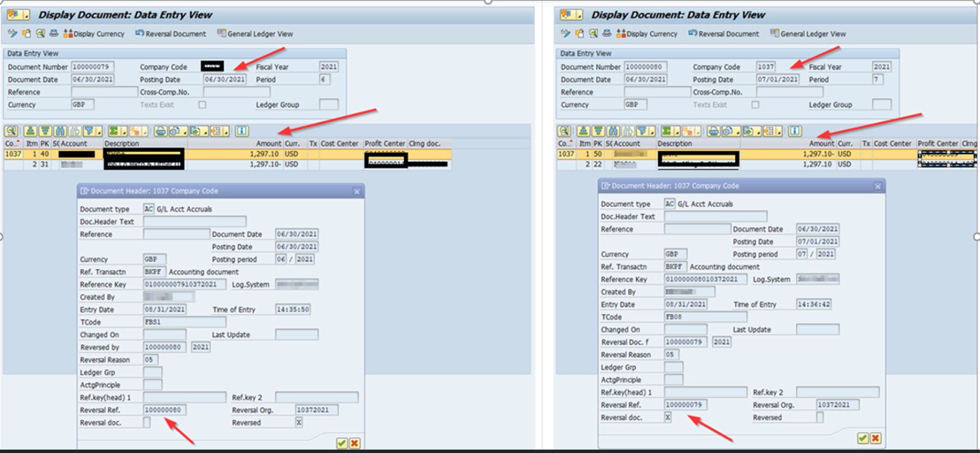
Task: Click the Find binoculars in right window grid toolbar
Action: [x=613, y=131]
